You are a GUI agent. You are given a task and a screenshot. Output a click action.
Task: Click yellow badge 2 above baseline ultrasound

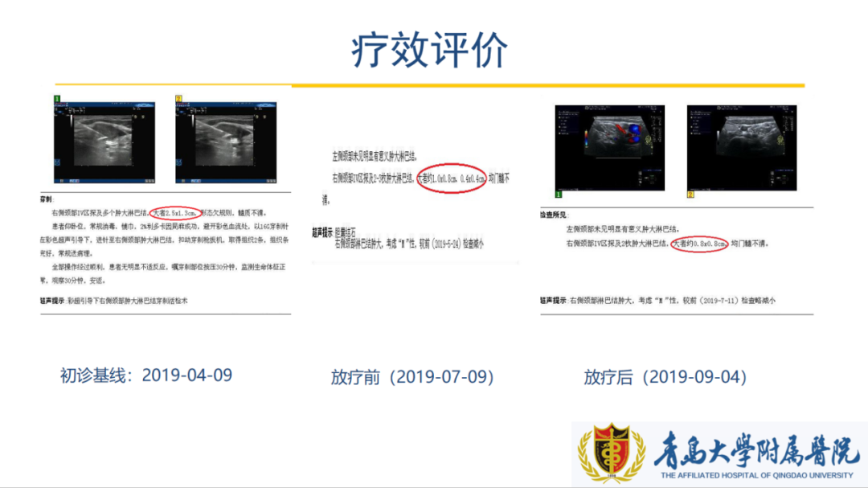pos(178,99)
